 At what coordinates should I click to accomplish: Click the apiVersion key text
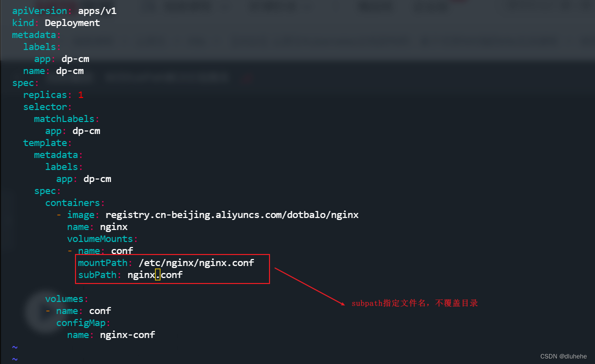coord(39,11)
